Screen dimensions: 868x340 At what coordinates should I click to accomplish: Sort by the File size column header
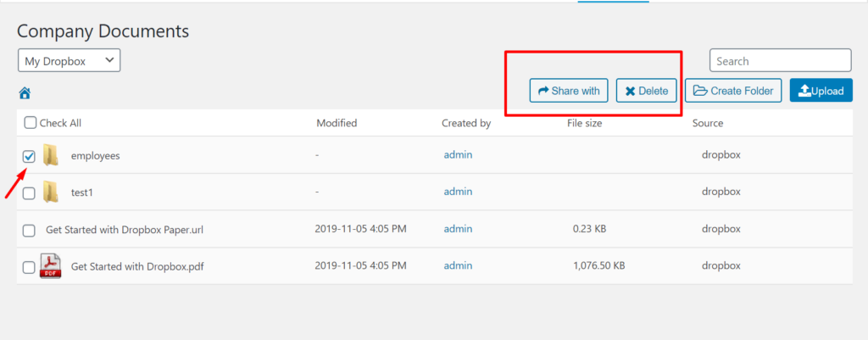(x=585, y=123)
